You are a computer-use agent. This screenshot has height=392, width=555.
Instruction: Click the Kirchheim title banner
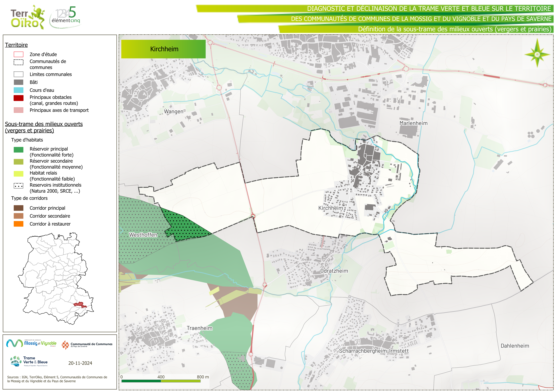click(x=163, y=49)
